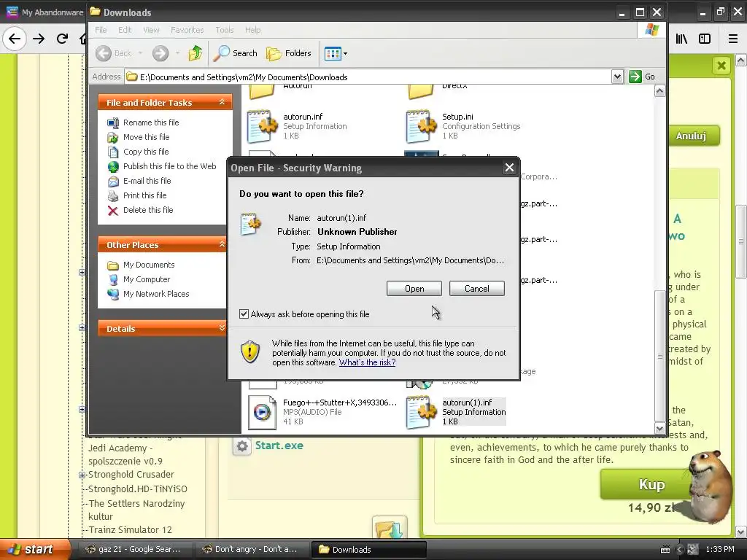Viewport: 747px width, 560px height.
Task: Select the autorun.inf file icon
Action: click(262, 126)
